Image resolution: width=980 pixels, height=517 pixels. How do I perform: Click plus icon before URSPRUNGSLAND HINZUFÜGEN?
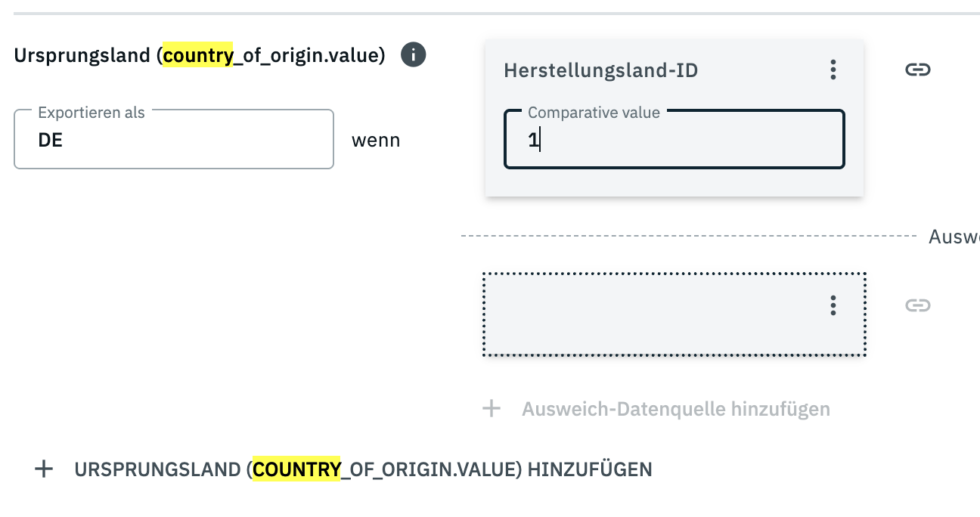point(45,469)
